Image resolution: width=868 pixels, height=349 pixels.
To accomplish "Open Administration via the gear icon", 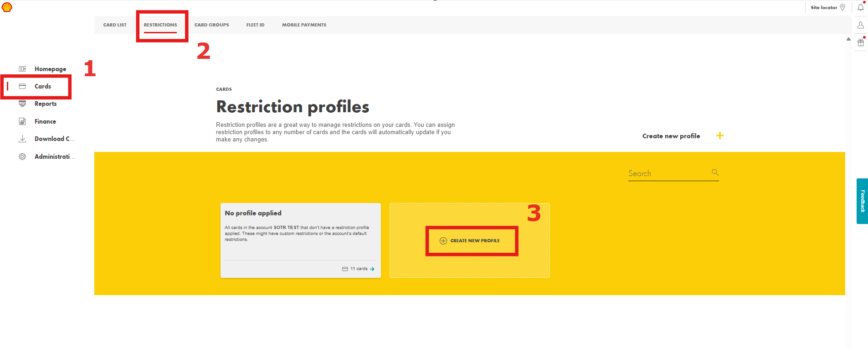I will point(23,156).
